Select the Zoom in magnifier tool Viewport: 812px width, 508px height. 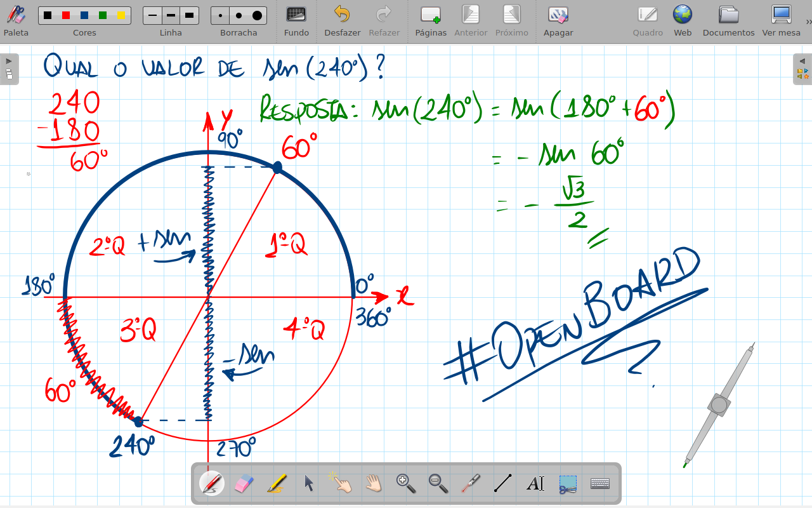tap(406, 484)
